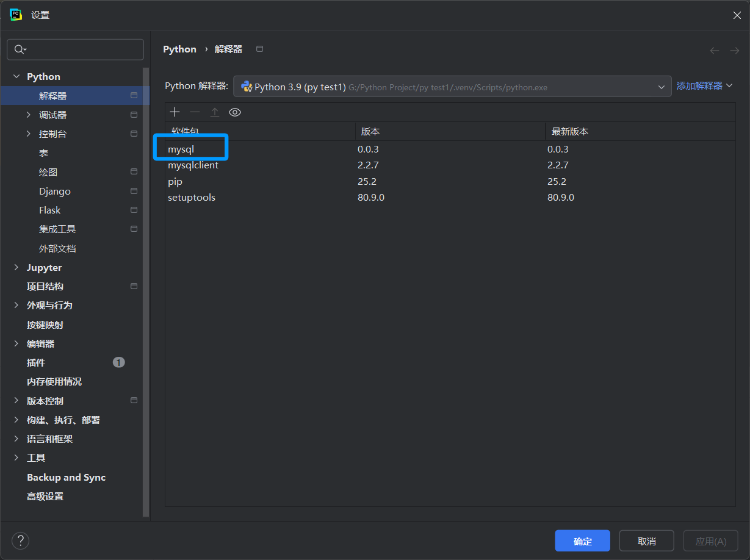
Task: Click 应用(A) button
Action: coord(711,541)
